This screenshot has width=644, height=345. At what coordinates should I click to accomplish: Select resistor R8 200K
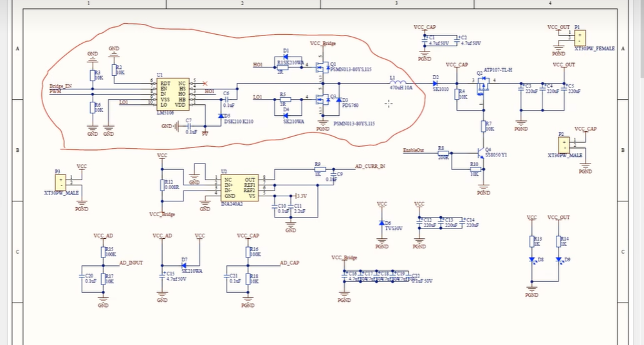(443, 153)
